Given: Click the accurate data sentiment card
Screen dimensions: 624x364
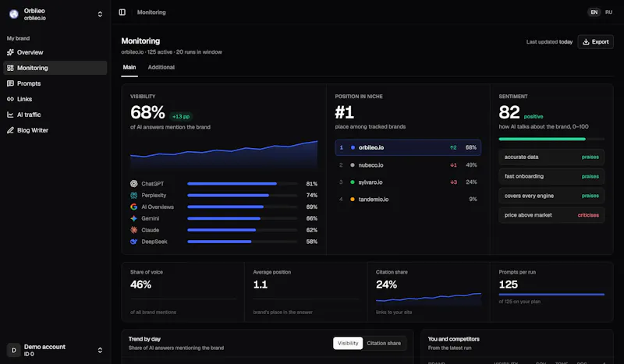Looking at the screenshot, I should 551,157.
